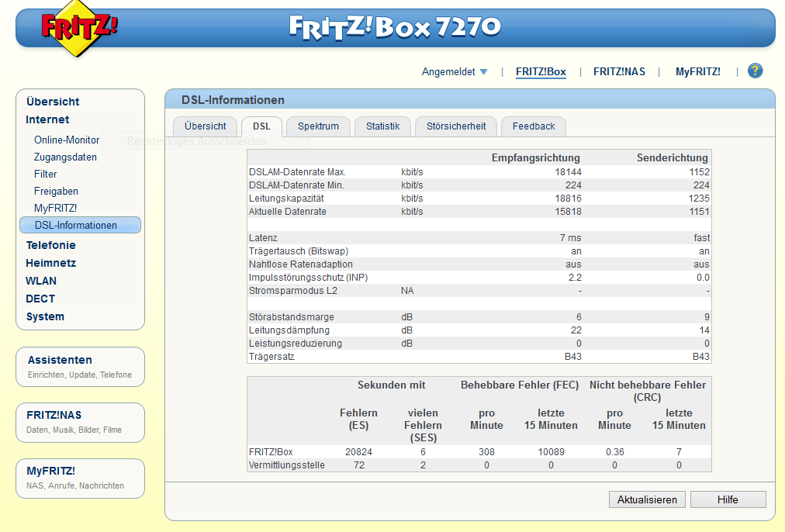The width and height of the screenshot is (785, 532).
Task: Open the Filter sidebar entry
Action: coord(45,174)
